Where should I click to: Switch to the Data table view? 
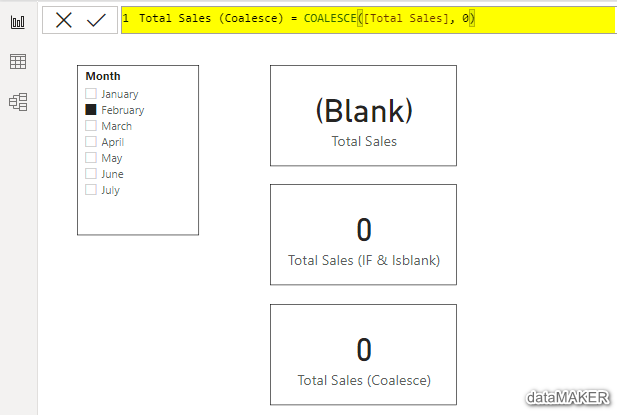pyautogui.click(x=18, y=62)
